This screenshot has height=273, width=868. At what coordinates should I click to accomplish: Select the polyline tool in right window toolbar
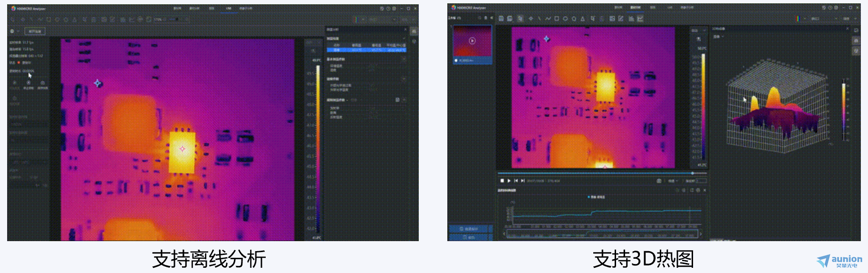click(548, 19)
